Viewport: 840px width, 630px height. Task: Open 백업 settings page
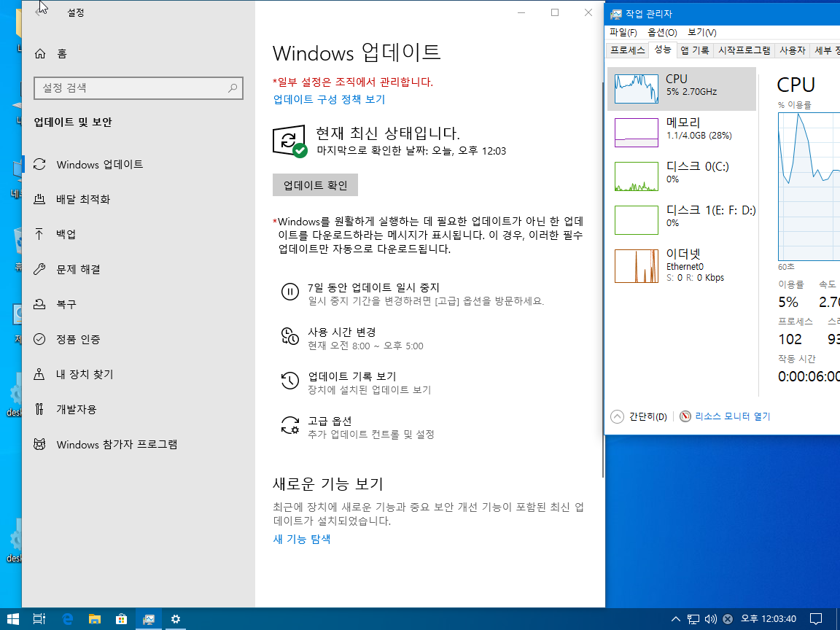pos(55,234)
